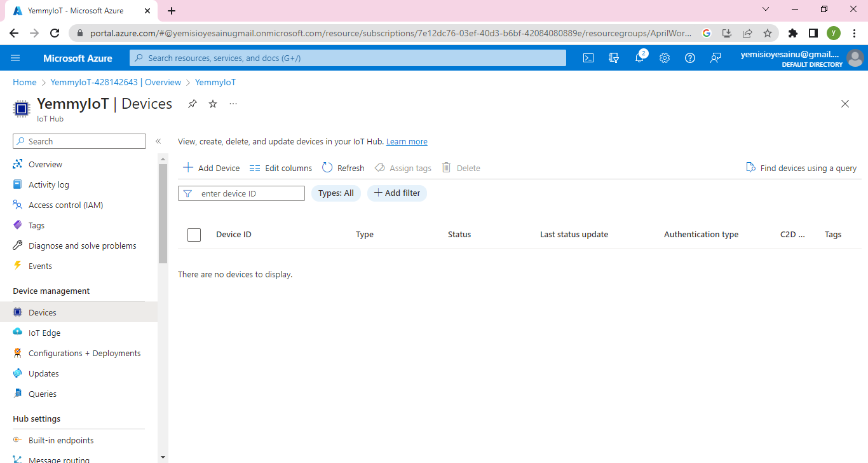This screenshot has height=463, width=868.
Task: Launch Cloud Shell from the top bar
Action: click(x=588, y=58)
